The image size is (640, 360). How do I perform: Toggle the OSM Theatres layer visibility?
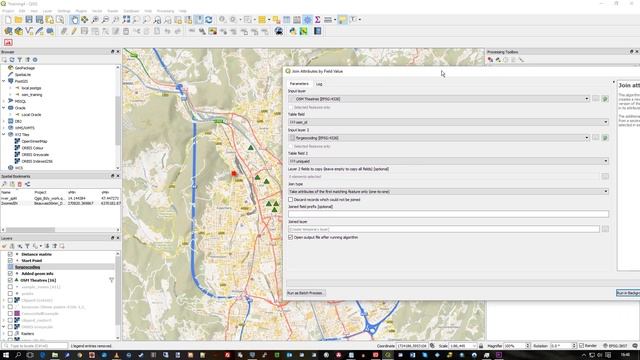coord(10,280)
